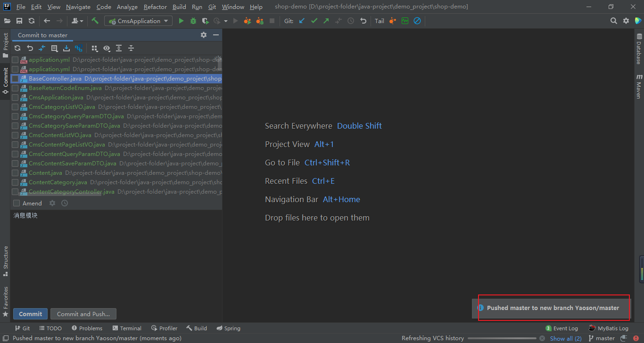Check the CmsApplication.java checkbox
644x343 pixels.
tap(15, 98)
